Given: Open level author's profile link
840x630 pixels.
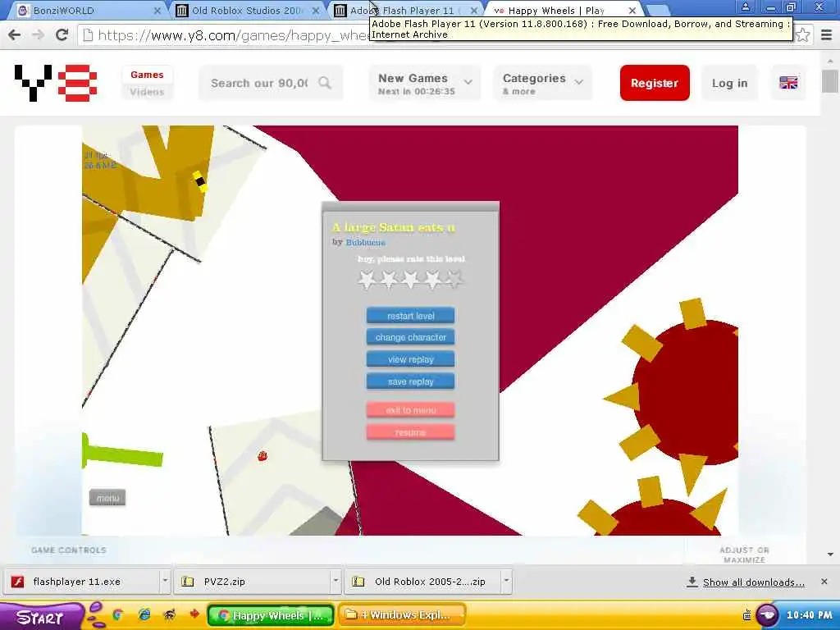Looking at the screenshot, I should point(365,242).
